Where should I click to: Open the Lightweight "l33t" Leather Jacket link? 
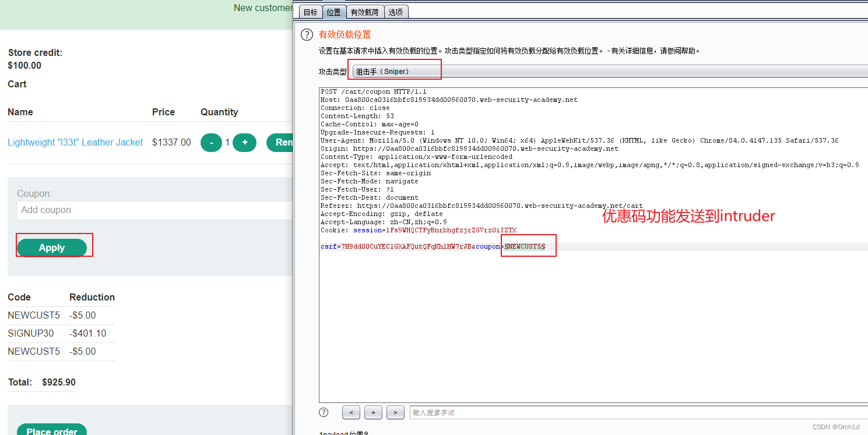click(x=75, y=143)
